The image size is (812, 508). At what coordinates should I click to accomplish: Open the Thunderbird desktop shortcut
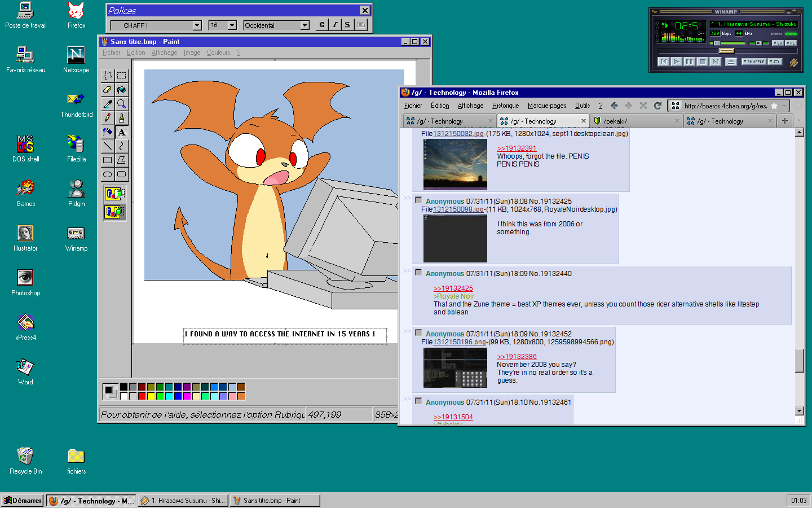[x=76, y=105]
